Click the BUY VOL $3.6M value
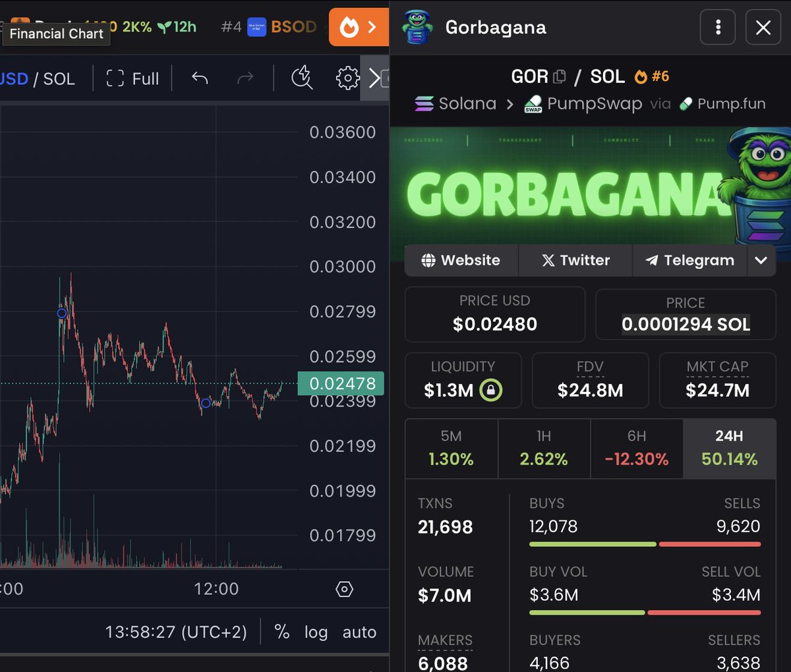The height and width of the screenshot is (672, 791). (x=554, y=595)
